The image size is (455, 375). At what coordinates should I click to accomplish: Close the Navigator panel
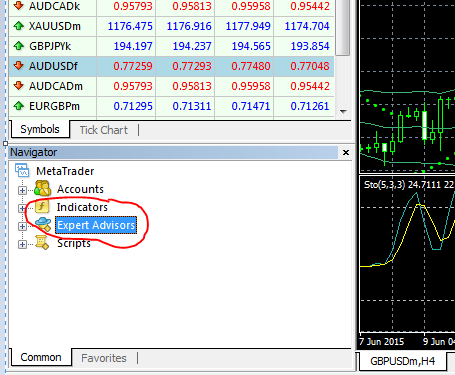(346, 152)
